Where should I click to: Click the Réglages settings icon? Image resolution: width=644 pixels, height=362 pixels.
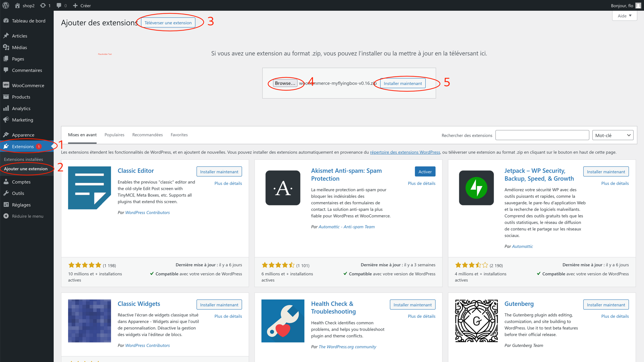[x=6, y=204]
